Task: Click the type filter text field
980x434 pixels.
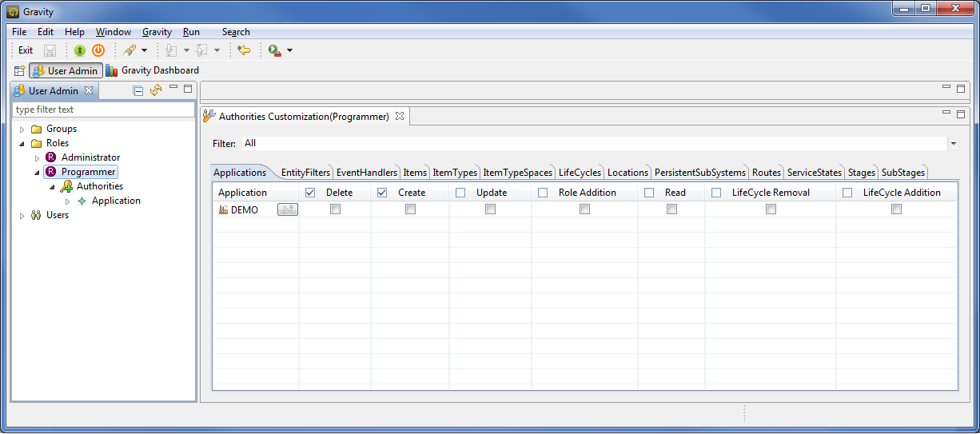Action: pos(102,109)
